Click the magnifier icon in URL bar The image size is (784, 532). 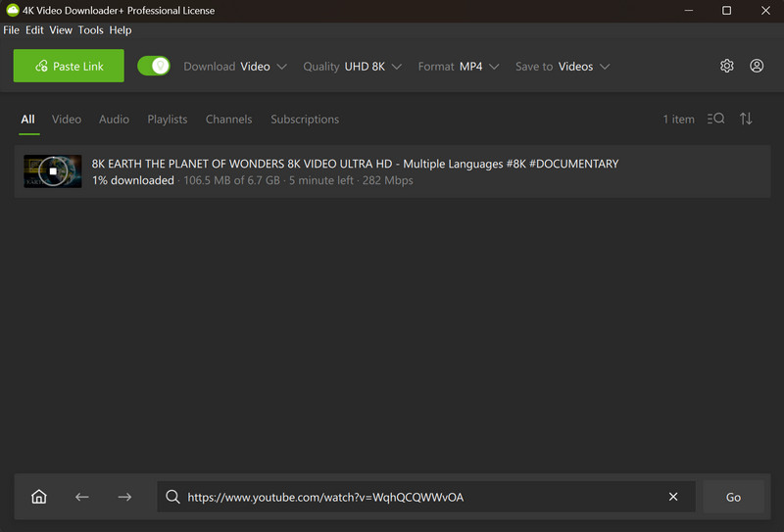pos(173,497)
